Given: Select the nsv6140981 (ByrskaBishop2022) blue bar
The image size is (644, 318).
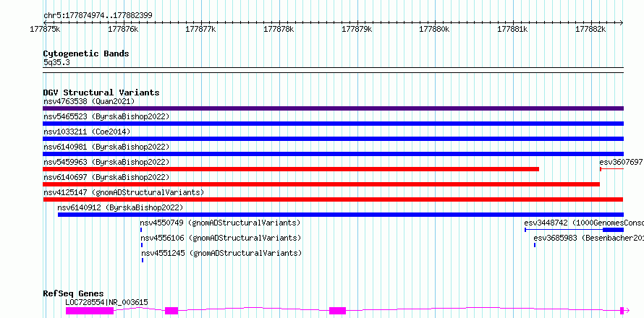Looking at the screenshot, I should [x=333, y=154].
